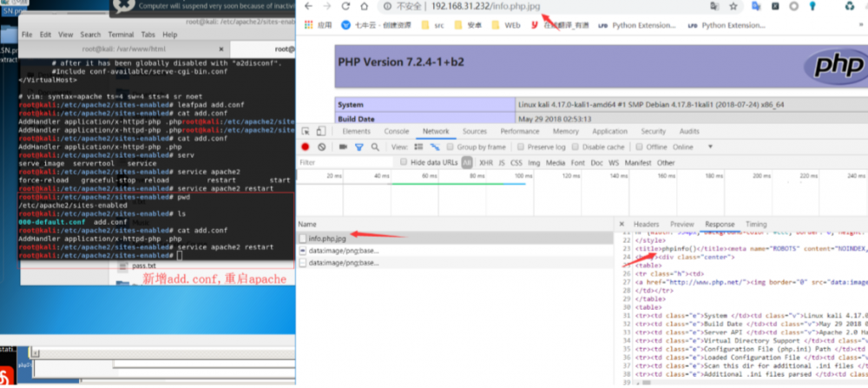The width and height of the screenshot is (868, 388).
Task: Click the translate page icon in address bar
Action: tap(714, 6)
